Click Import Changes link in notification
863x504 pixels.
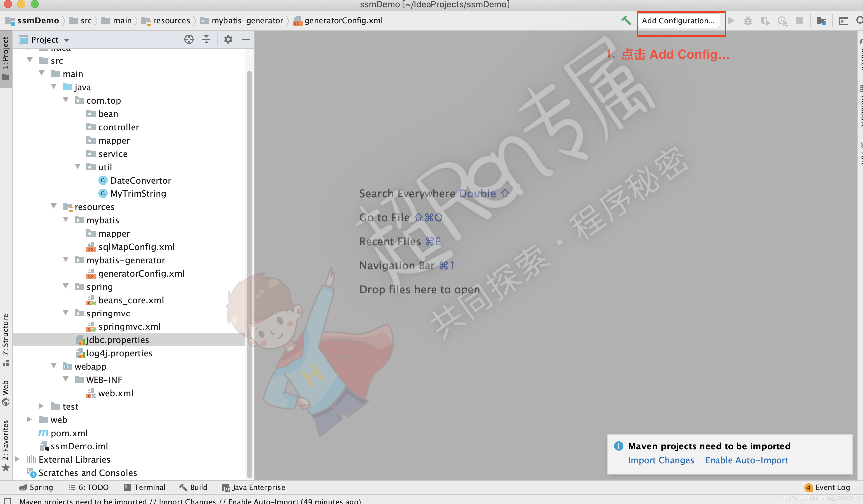[x=661, y=460]
